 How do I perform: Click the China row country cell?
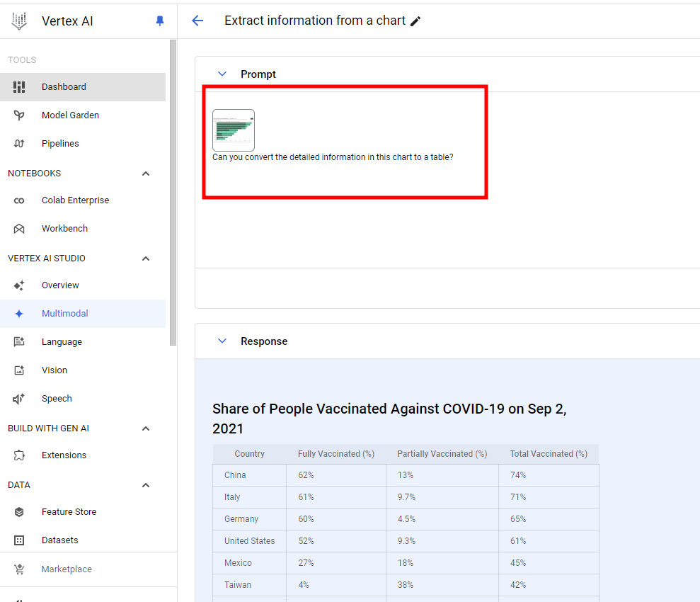click(250, 475)
